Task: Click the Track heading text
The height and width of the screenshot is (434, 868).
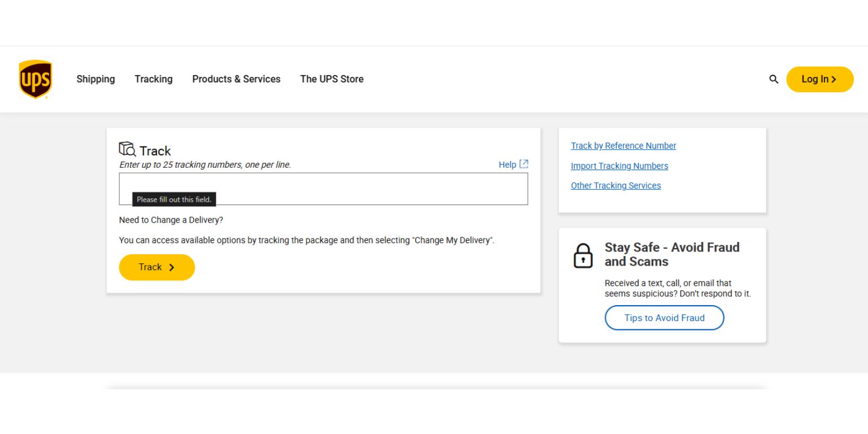Action: [x=155, y=151]
